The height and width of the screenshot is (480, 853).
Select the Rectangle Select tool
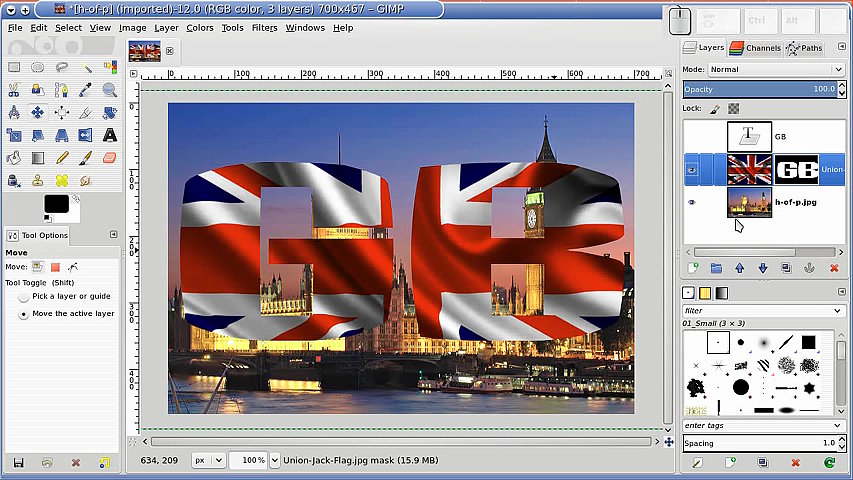tap(14, 67)
